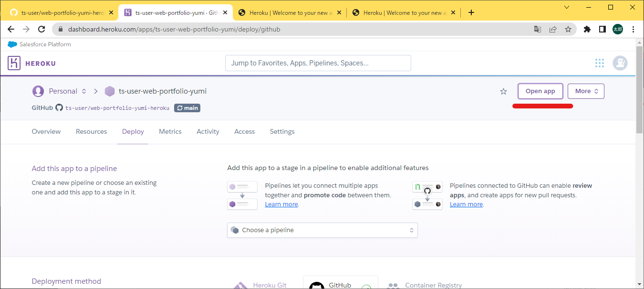Open the Chrome profile avatar
This screenshot has width=644, height=289.
point(618,29)
